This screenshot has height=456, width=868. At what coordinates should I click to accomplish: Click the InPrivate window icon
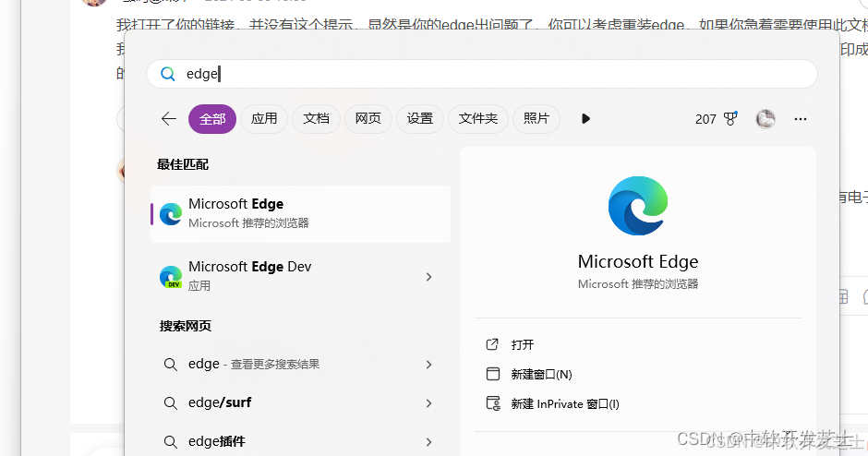[x=493, y=403]
